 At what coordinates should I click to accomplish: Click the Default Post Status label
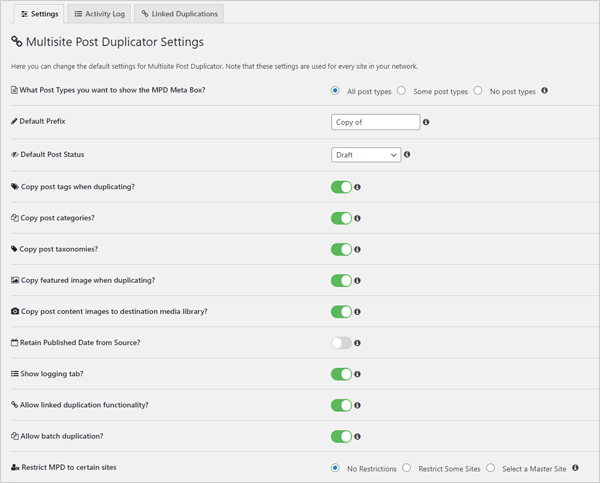point(52,155)
